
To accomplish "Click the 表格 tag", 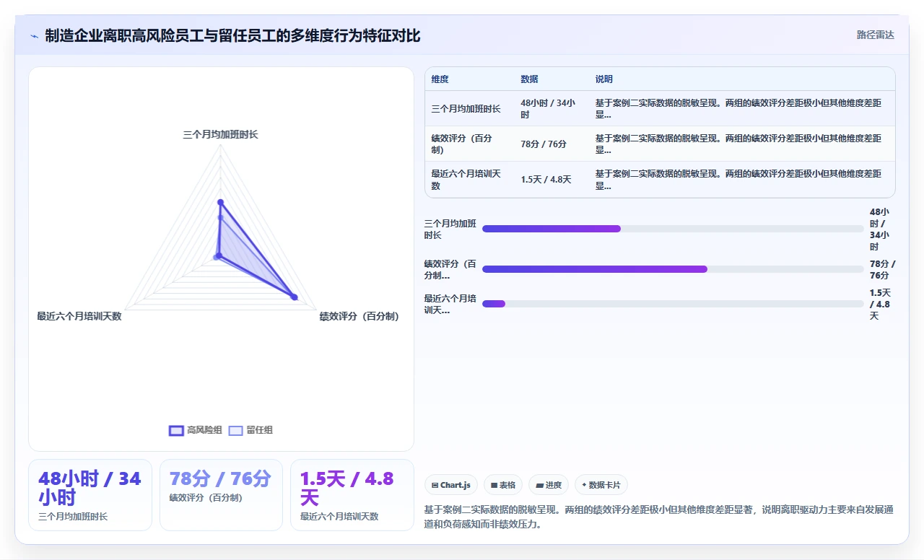I will pos(503,485).
